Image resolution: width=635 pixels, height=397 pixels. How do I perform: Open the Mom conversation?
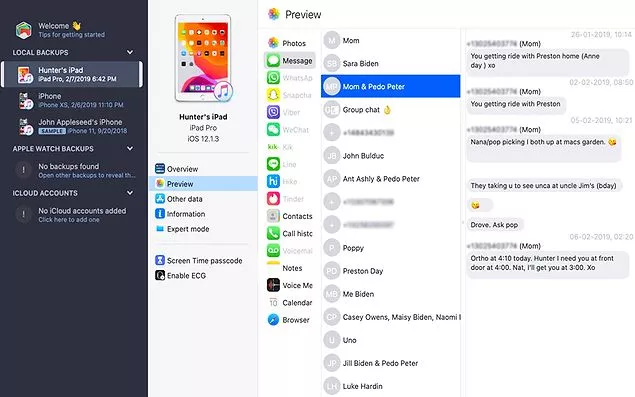(x=391, y=41)
